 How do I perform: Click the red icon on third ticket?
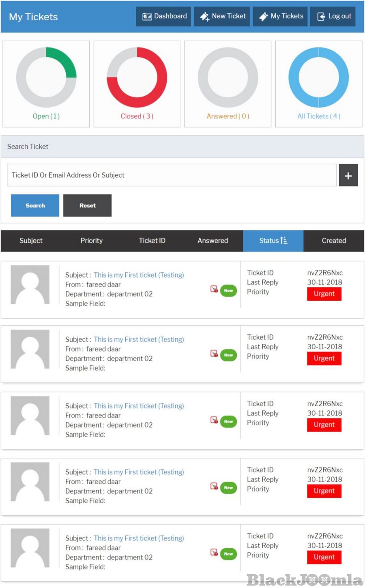tap(214, 420)
